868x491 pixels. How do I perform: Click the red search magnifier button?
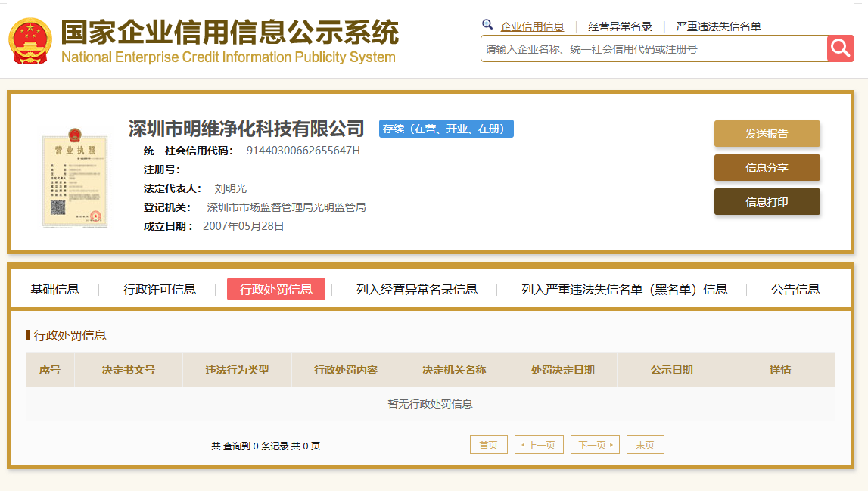click(840, 48)
